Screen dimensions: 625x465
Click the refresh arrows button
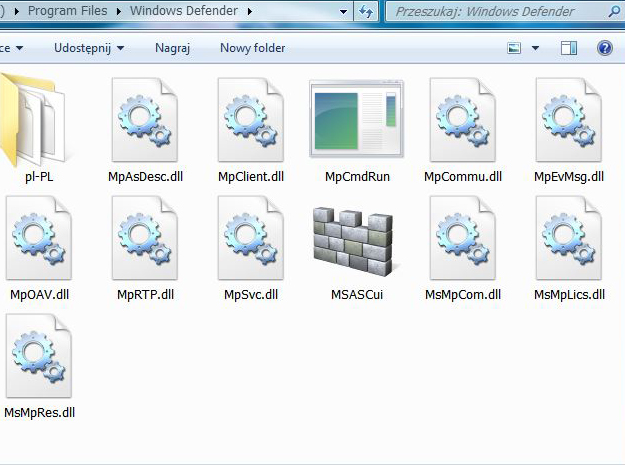click(x=366, y=12)
